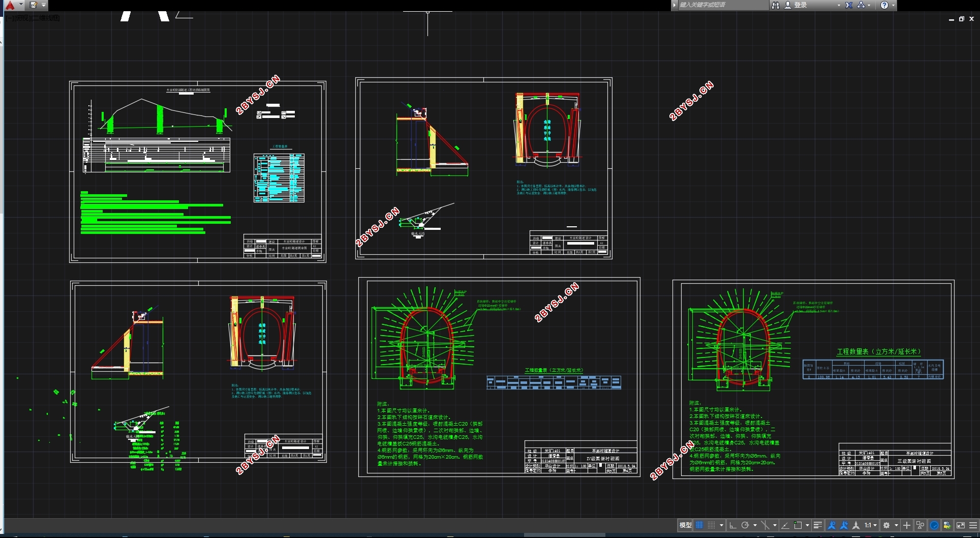This screenshot has width=980, height=538.
Task: Expand the search box arrow toggle
Action: click(675, 5)
